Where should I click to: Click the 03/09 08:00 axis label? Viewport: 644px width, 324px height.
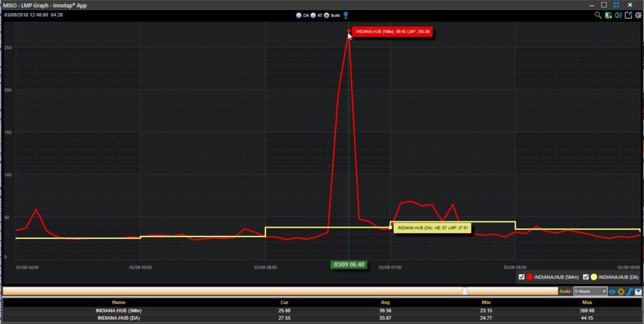515,267
